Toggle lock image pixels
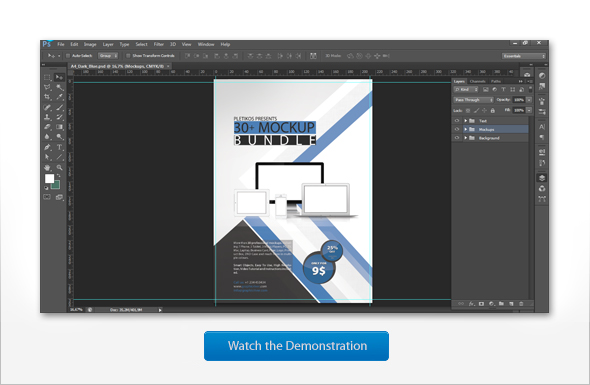The image size is (590, 385). coord(476,111)
